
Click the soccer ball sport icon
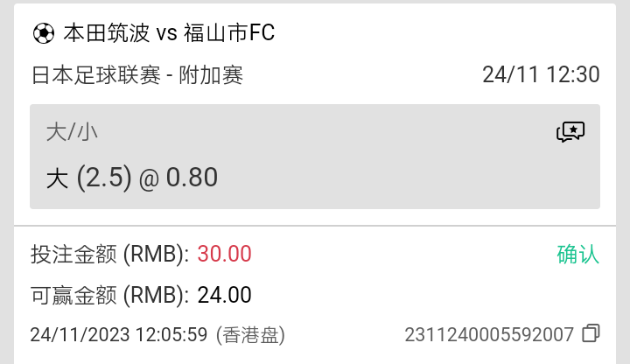(44, 33)
